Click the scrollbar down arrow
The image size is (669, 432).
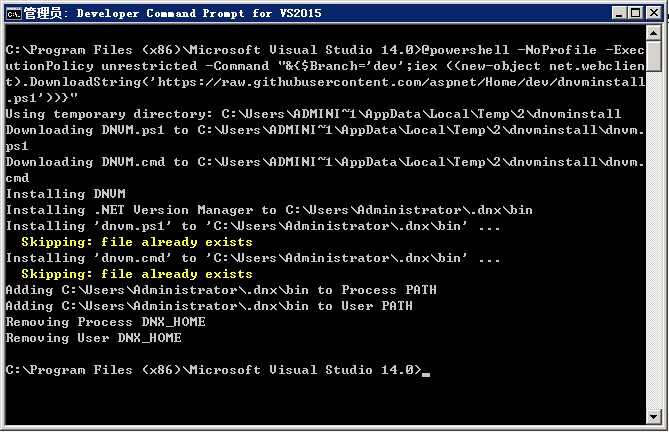coord(654,416)
